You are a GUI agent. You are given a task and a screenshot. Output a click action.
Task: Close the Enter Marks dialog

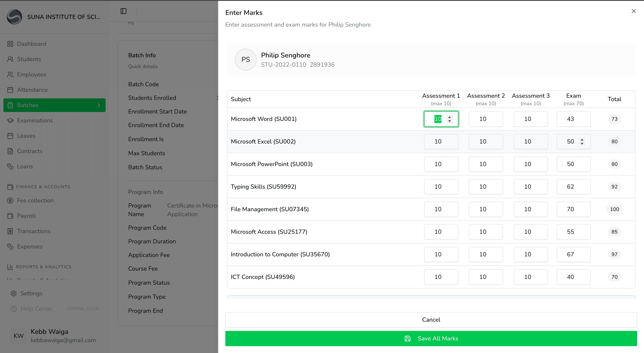(x=633, y=11)
